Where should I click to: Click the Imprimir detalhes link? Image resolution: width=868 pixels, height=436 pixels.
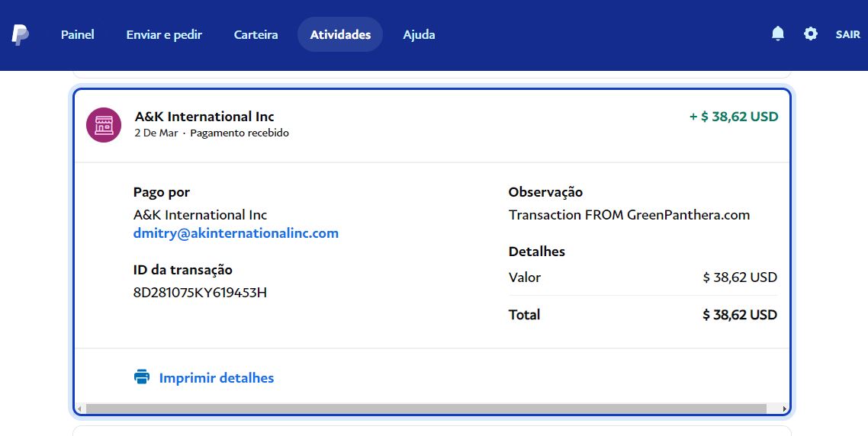tap(217, 378)
